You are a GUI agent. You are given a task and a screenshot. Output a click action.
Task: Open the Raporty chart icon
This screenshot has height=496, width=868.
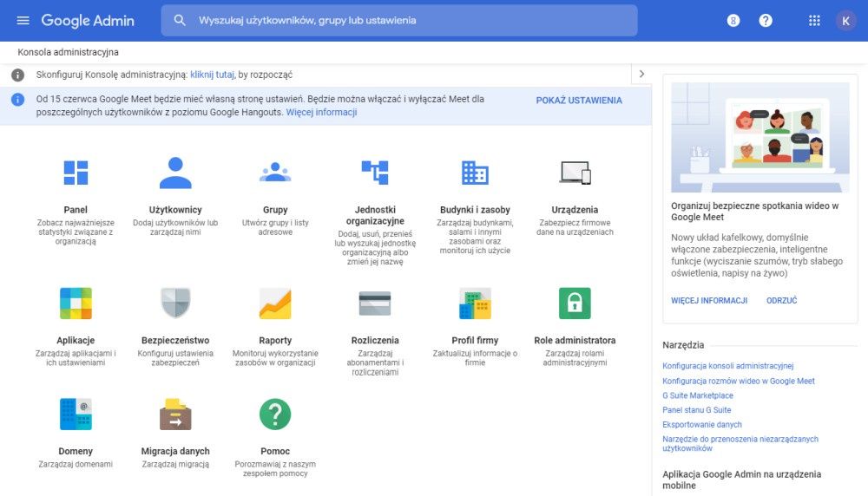tap(275, 303)
